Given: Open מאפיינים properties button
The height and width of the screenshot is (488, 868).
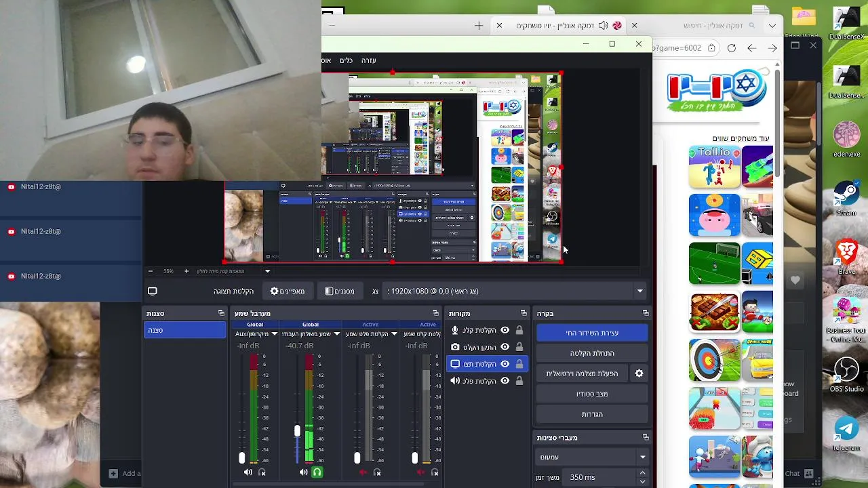Looking at the screenshot, I should point(288,291).
